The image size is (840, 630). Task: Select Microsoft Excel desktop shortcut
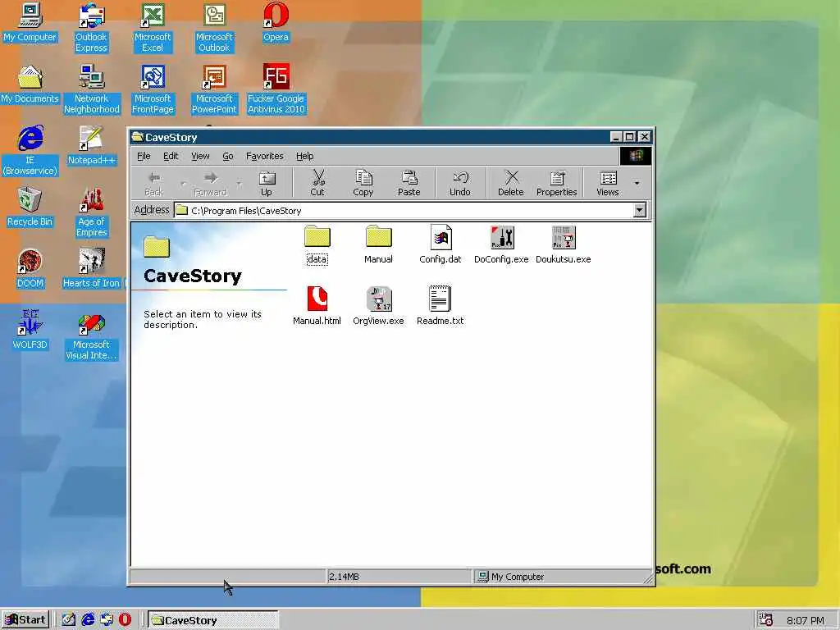point(153,28)
